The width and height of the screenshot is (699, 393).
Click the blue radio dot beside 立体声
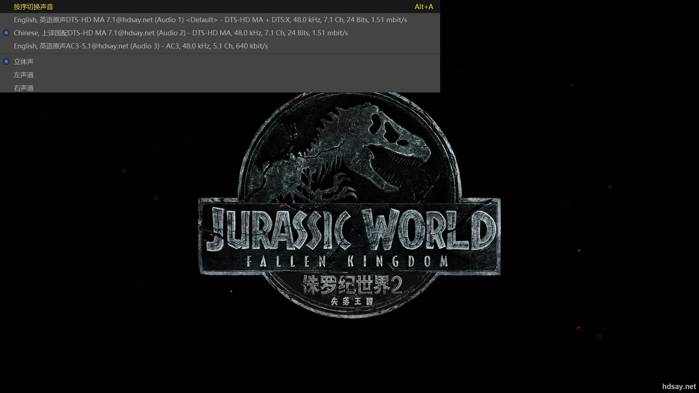[6, 61]
